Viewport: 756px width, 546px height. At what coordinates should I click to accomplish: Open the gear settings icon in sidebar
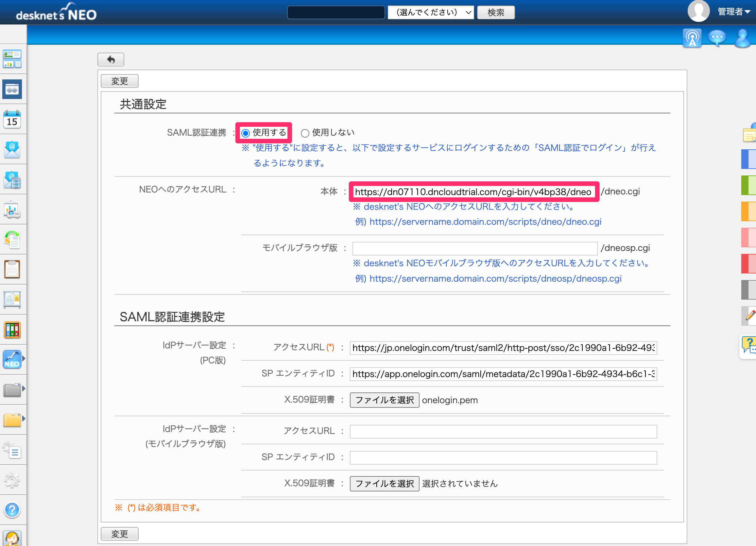pyautogui.click(x=12, y=480)
